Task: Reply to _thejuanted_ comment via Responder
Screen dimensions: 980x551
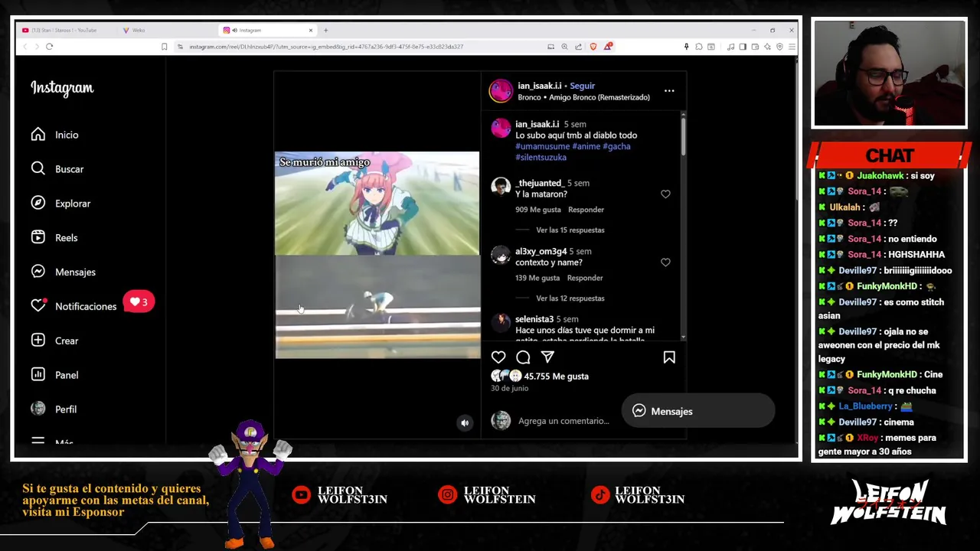Action: [x=586, y=210]
